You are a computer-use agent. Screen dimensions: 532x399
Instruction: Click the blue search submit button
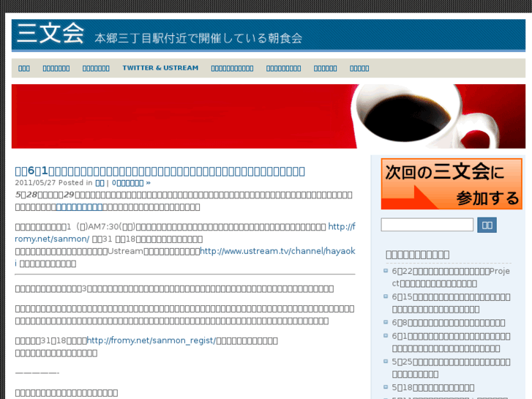coord(487,225)
